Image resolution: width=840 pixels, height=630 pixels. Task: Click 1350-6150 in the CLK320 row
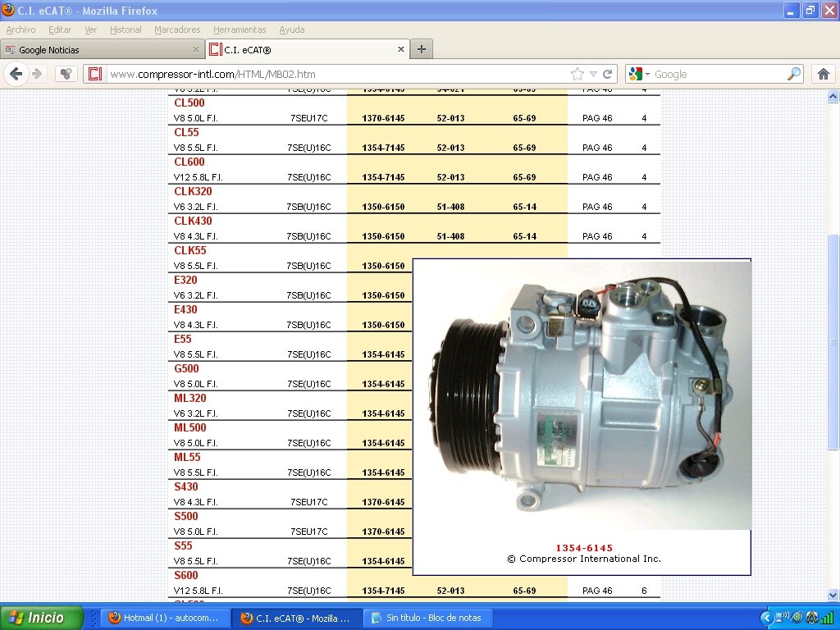pyautogui.click(x=383, y=207)
